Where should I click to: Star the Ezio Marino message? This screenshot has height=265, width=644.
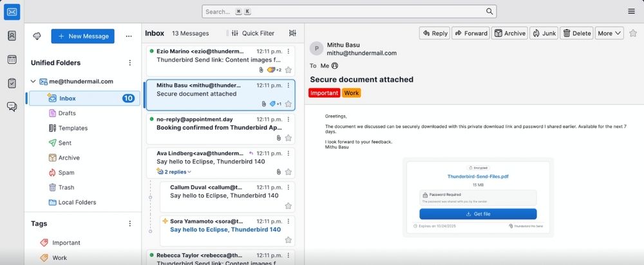coord(289,70)
